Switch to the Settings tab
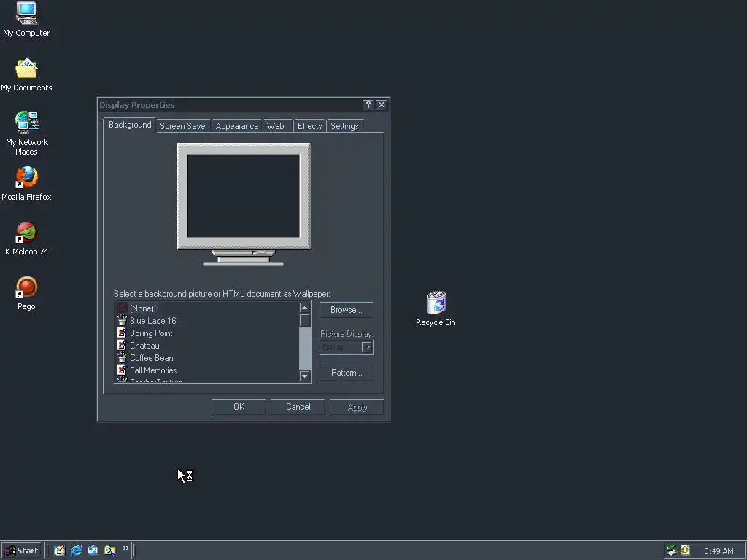 [344, 126]
